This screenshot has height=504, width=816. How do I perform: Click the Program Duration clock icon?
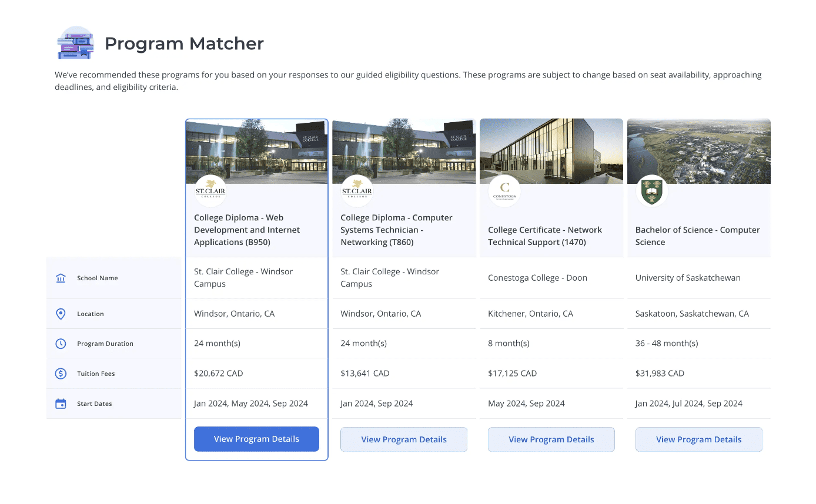(x=61, y=344)
